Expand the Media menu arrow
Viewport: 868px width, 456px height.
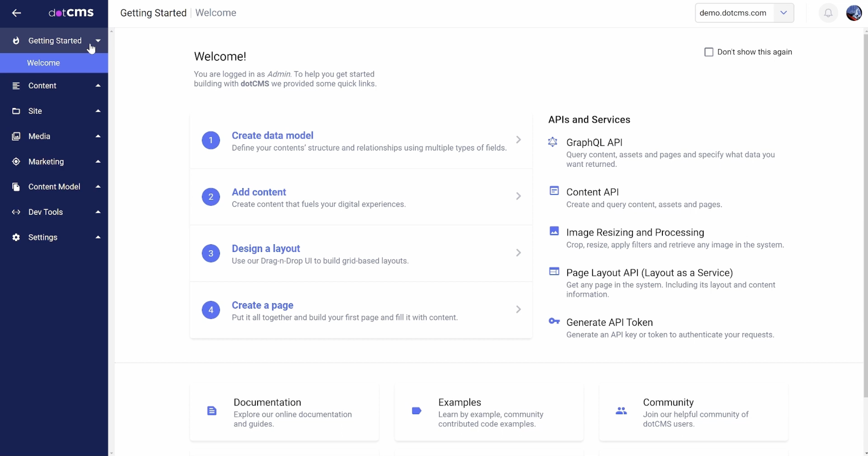click(x=98, y=136)
